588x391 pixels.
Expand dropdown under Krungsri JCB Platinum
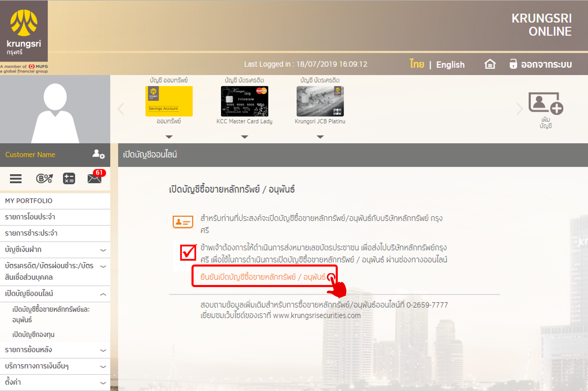tap(320, 137)
